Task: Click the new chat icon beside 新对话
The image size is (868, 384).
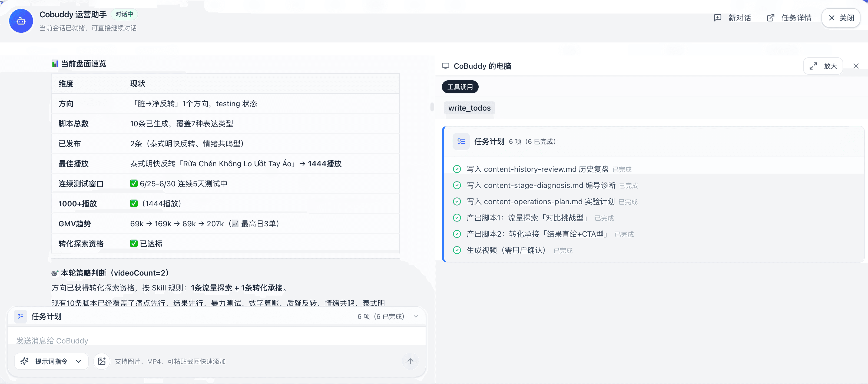Action: coord(718,18)
